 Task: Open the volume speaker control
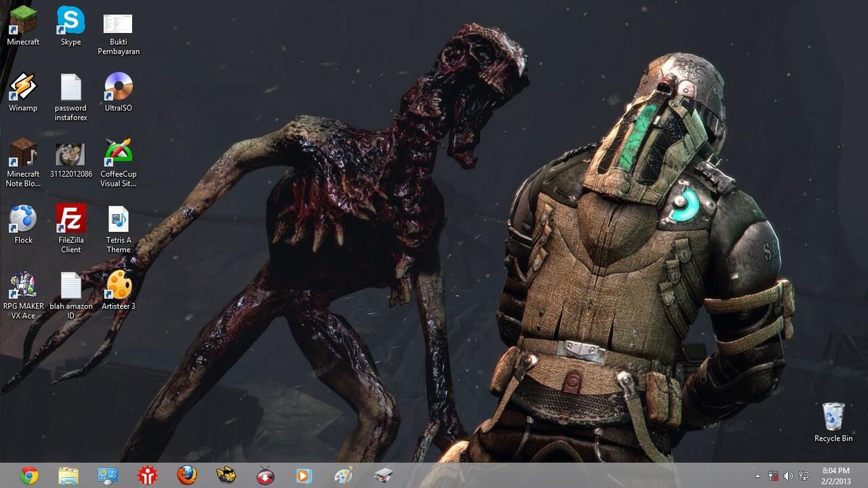788,476
